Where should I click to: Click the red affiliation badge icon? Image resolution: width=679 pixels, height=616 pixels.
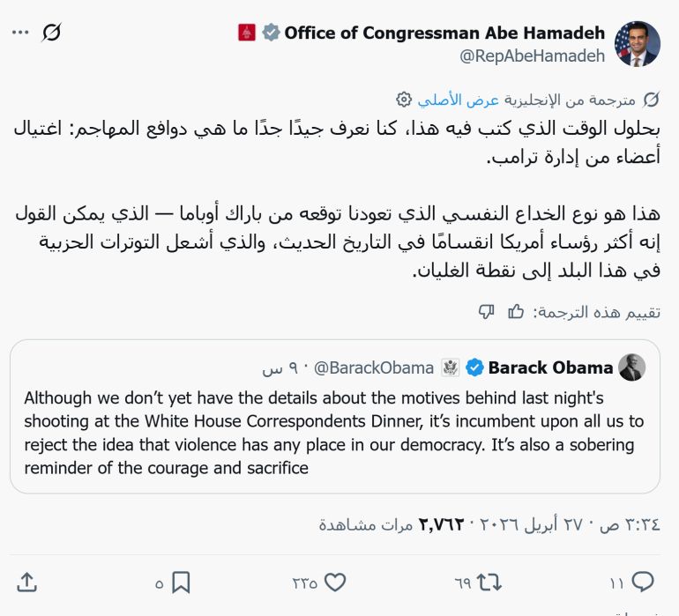(x=247, y=33)
